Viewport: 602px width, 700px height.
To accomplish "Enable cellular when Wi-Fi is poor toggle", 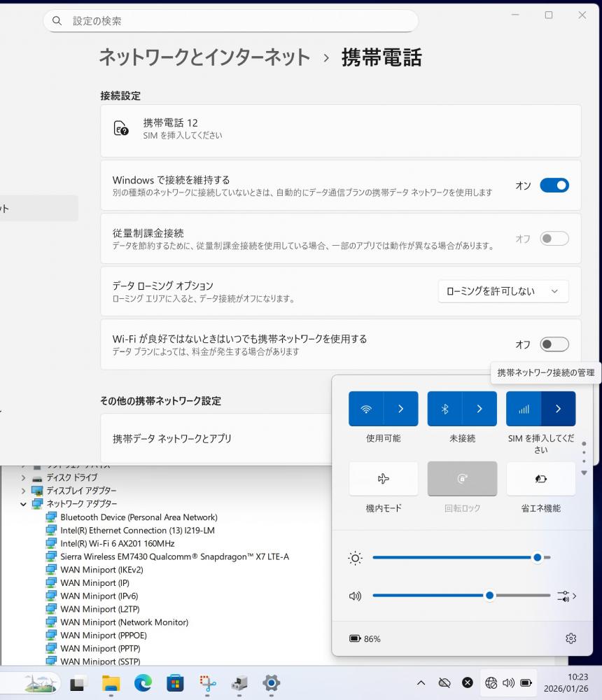I will click(x=554, y=344).
